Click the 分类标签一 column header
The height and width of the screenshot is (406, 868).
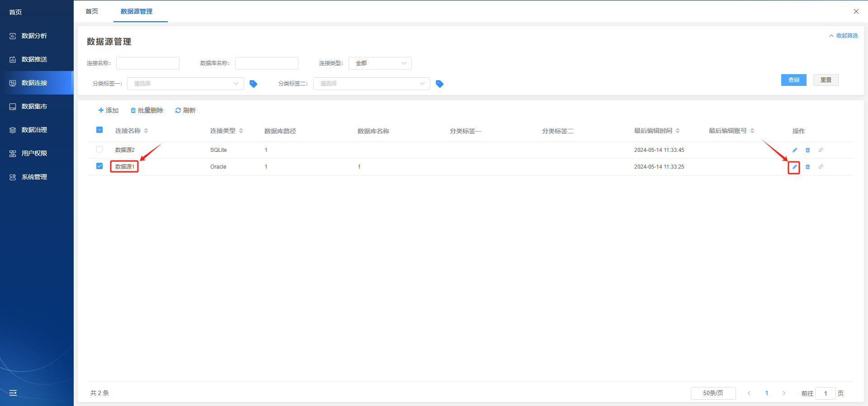(466, 131)
